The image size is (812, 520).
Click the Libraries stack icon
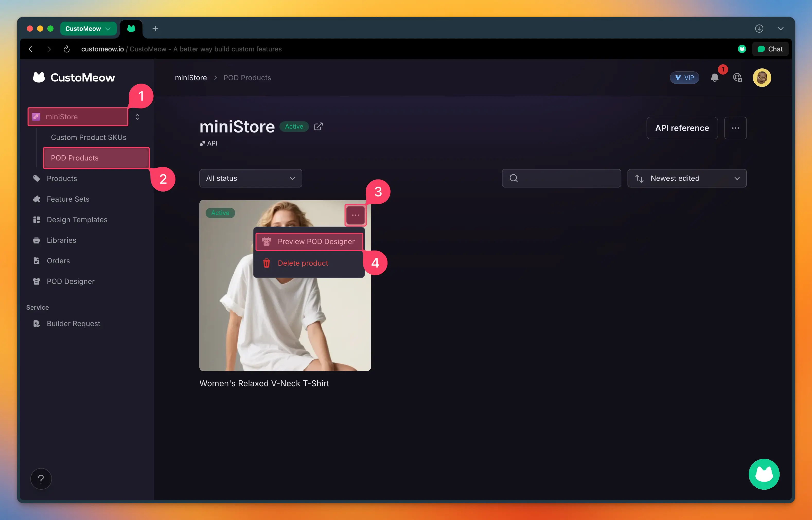click(x=37, y=240)
